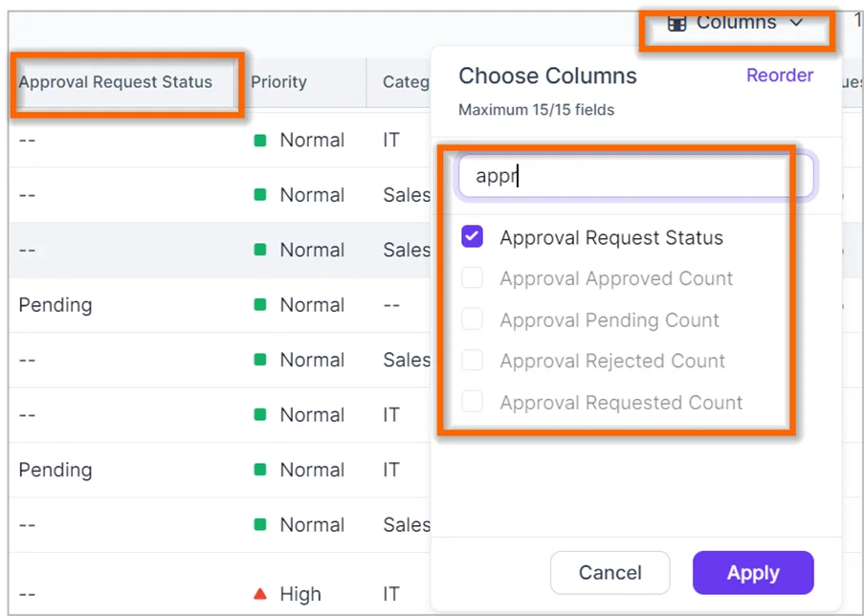Click the Reorder link

pyautogui.click(x=779, y=76)
